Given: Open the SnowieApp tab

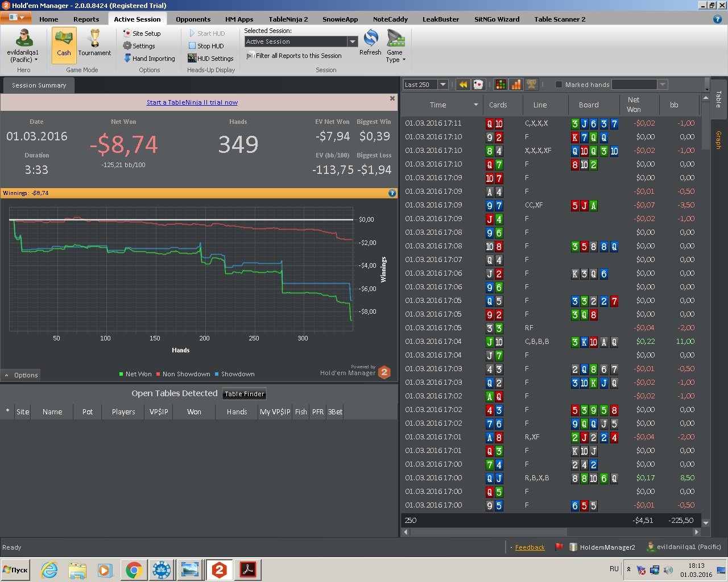Looking at the screenshot, I should coord(340,19).
